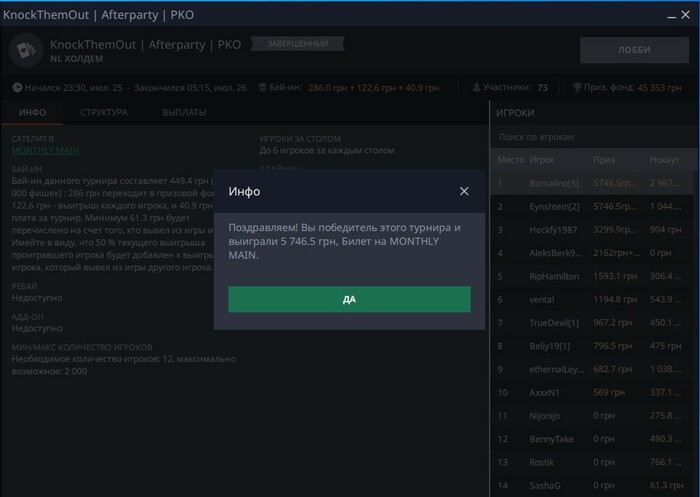This screenshot has width=700, height=497.
Task: Select player Beliy19[1] row
Action: pos(592,346)
